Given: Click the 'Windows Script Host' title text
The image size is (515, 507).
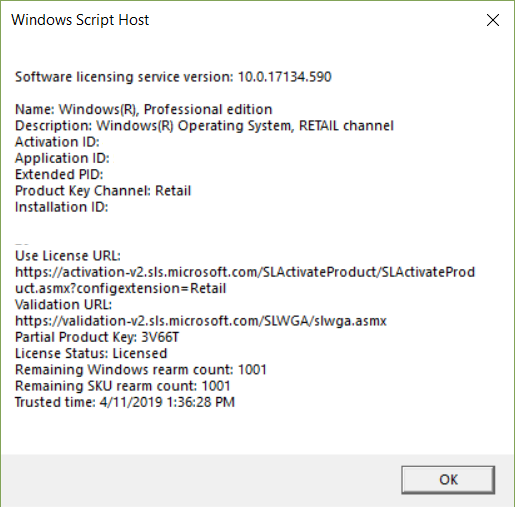Looking at the screenshot, I should pyautogui.click(x=80, y=20).
